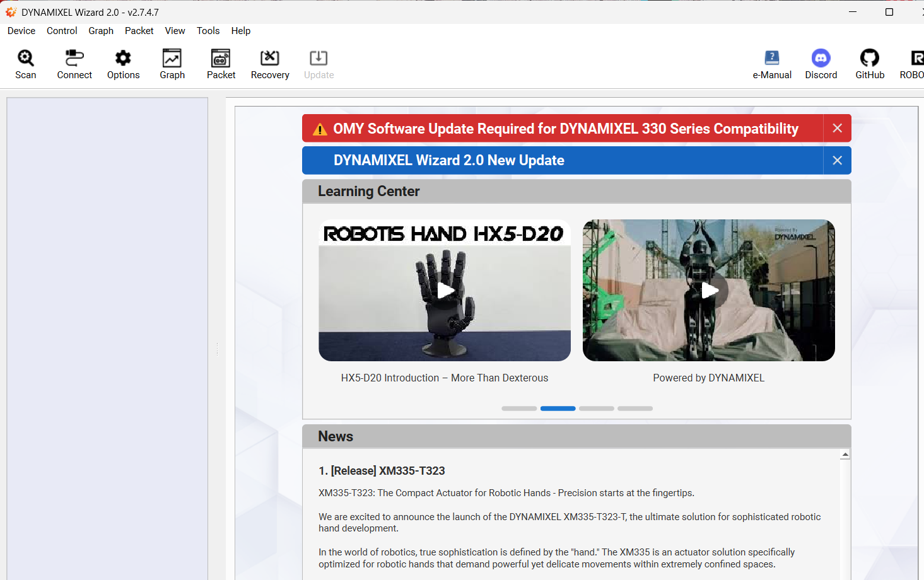This screenshot has height=580, width=924.
Task: Select the second active carousel indicator
Action: click(558, 409)
